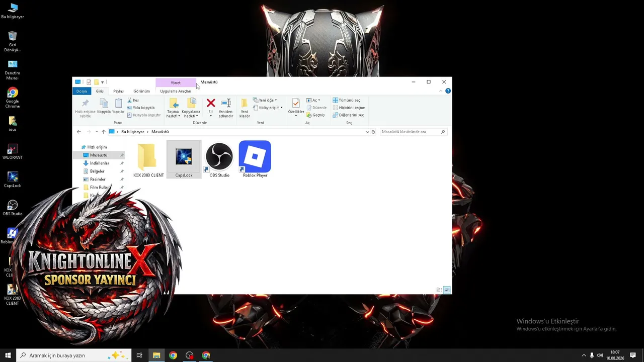Open the quick access toolbar customize arrow
The width and height of the screenshot is (644, 362).
click(102, 82)
